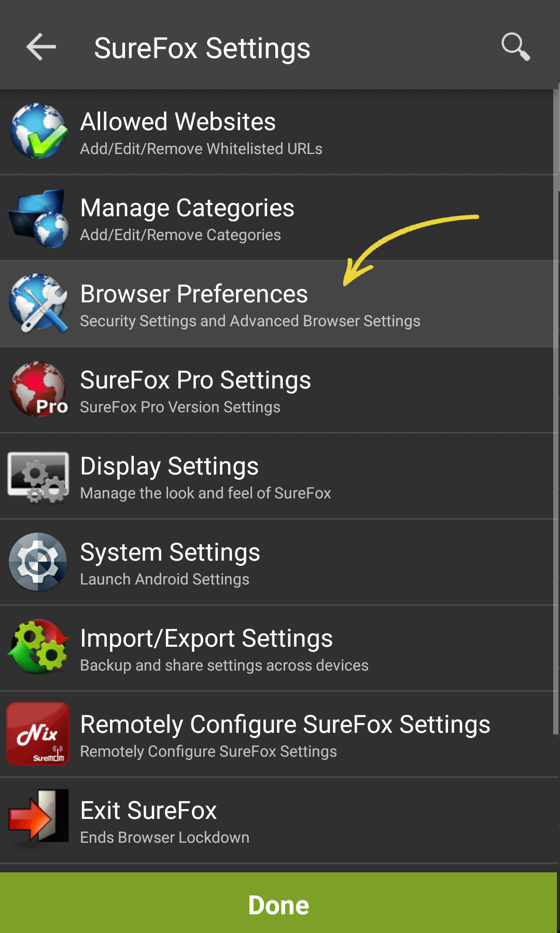
Task: Tap the red Nix SureMDM icon
Action: click(x=38, y=734)
